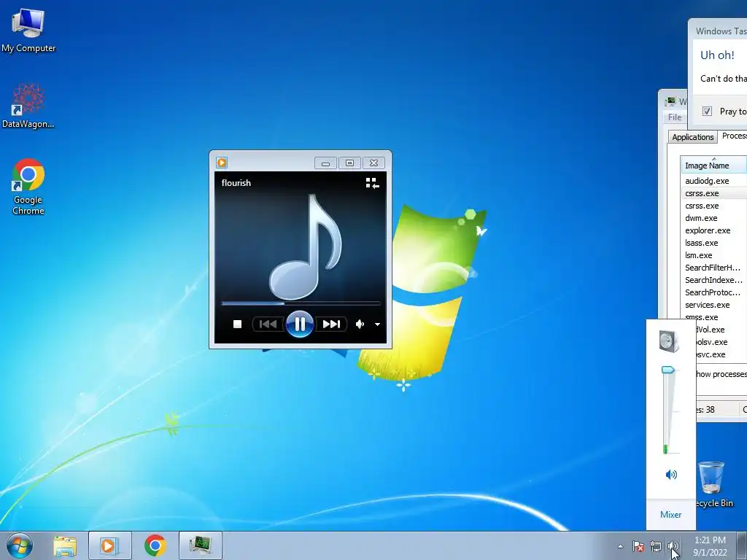Open the Mixer link in volume popup

[x=671, y=514]
